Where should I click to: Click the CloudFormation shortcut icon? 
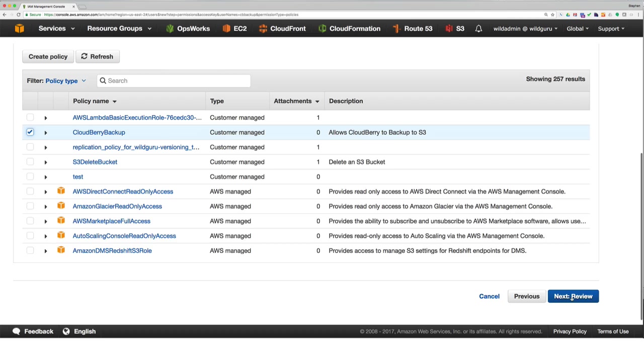coord(322,29)
